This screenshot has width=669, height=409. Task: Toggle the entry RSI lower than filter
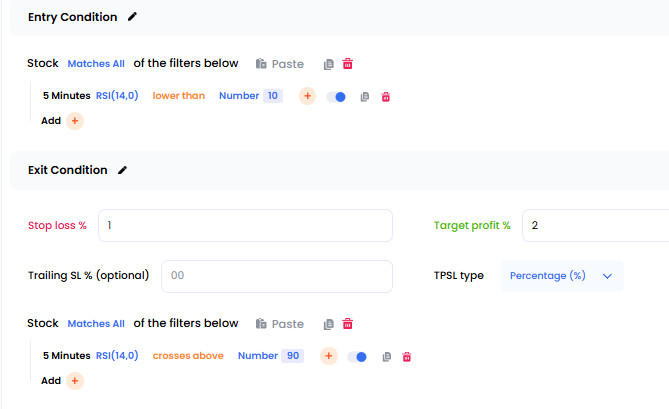point(336,97)
